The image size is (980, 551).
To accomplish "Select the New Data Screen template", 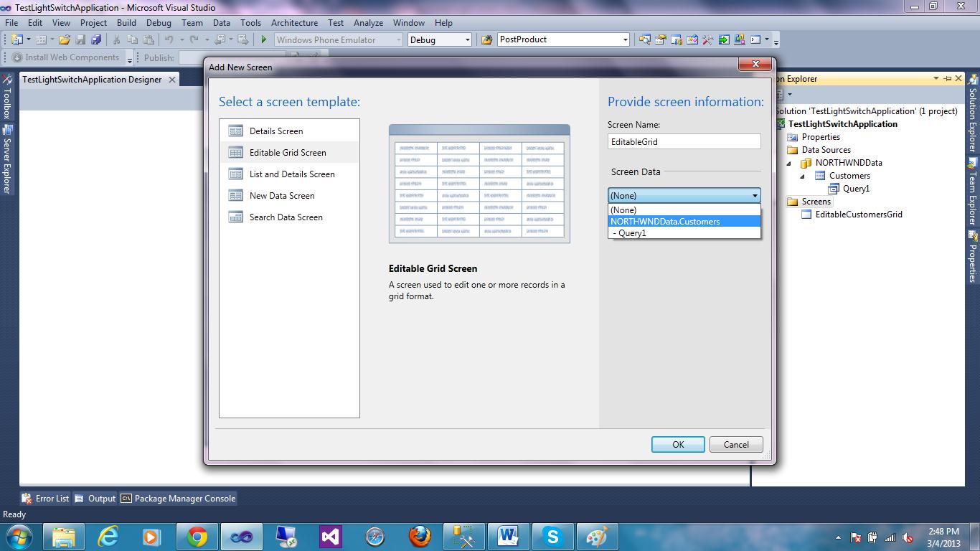I will click(x=289, y=195).
